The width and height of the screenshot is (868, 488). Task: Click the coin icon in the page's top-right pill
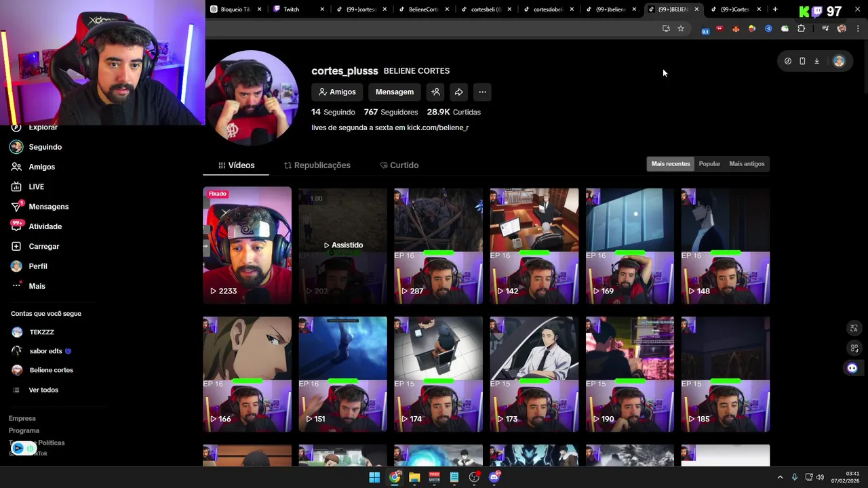[x=787, y=61]
